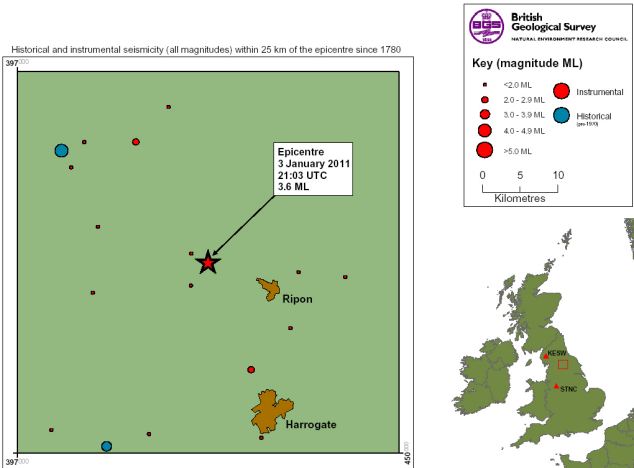Click the '450' grid coordinate label

407,458
